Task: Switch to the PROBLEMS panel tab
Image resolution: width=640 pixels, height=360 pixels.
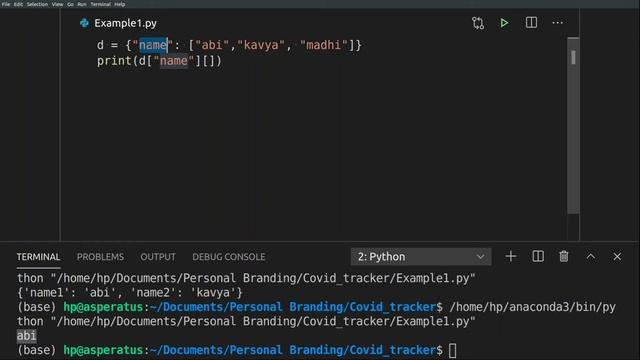Action: [x=100, y=257]
